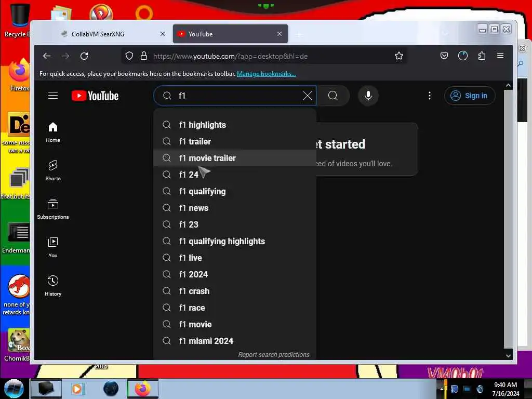Open History in the sidebar
This screenshot has width=532, height=399.
[53, 286]
